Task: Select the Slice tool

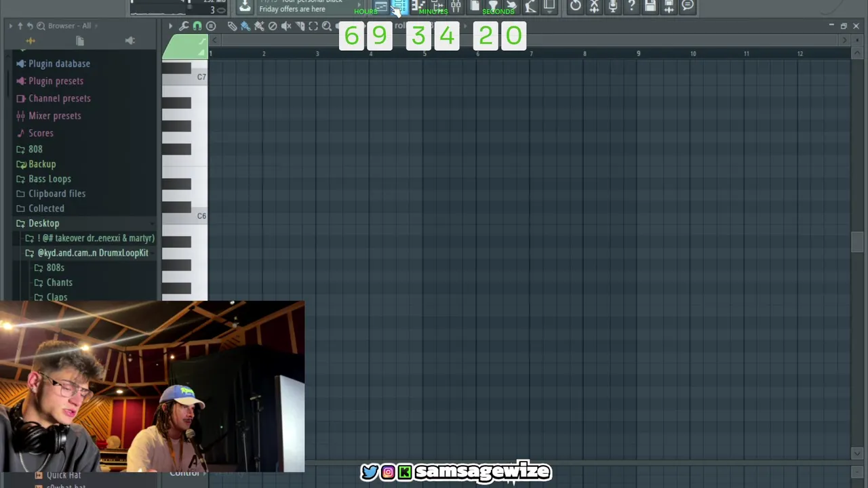Action: point(300,26)
